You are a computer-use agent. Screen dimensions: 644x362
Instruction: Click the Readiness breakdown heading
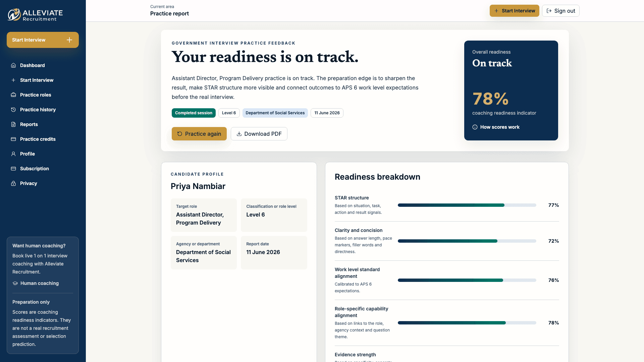coord(377,177)
